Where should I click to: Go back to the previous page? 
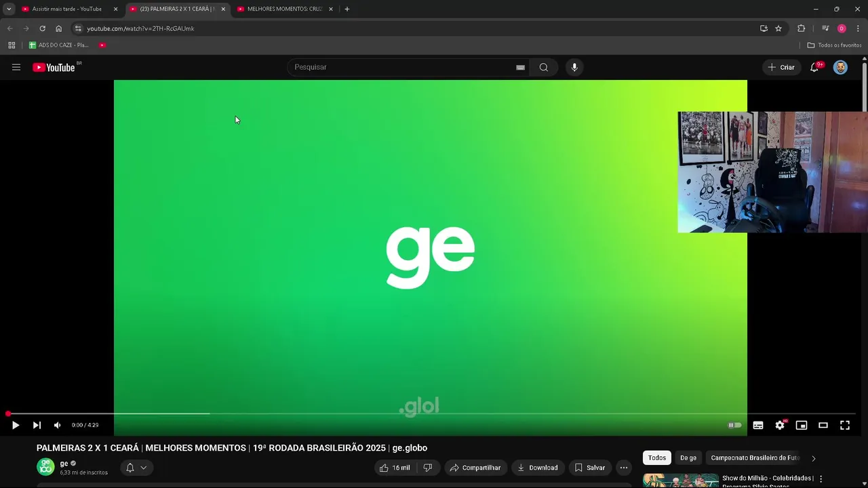point(9,28)
